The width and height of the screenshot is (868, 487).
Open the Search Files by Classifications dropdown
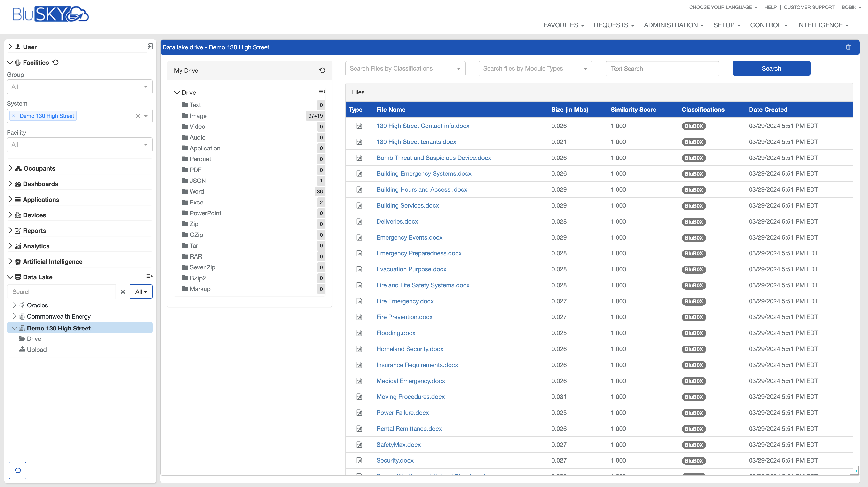pyautogui.click(x=405, y=68)
